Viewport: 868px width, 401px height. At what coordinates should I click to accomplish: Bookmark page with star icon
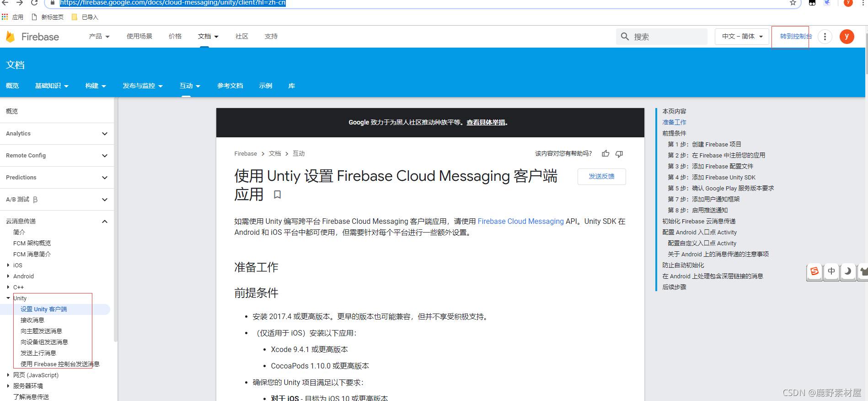point(793,3)
